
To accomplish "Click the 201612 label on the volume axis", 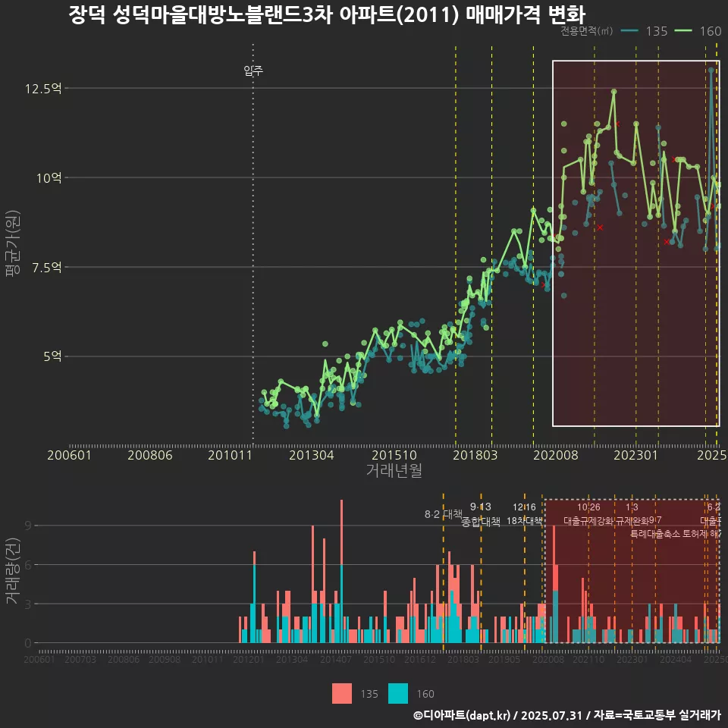I will coord(419,659).
